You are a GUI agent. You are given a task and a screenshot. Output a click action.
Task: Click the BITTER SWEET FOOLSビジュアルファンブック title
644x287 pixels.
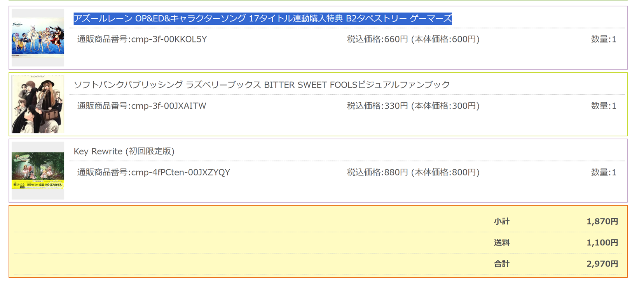point(262,85)
